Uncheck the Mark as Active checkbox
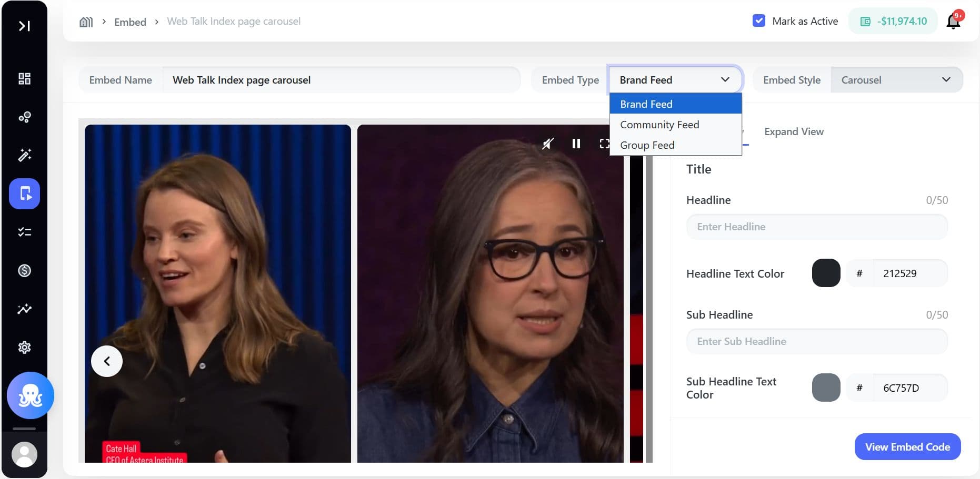Image resolution: width=980 pixels, height=479 pixels. pos(758,21)
